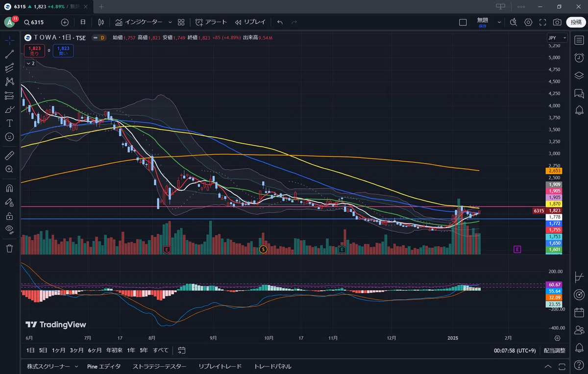
Task: Open the object tree layers panel
Action: (579, 75)
